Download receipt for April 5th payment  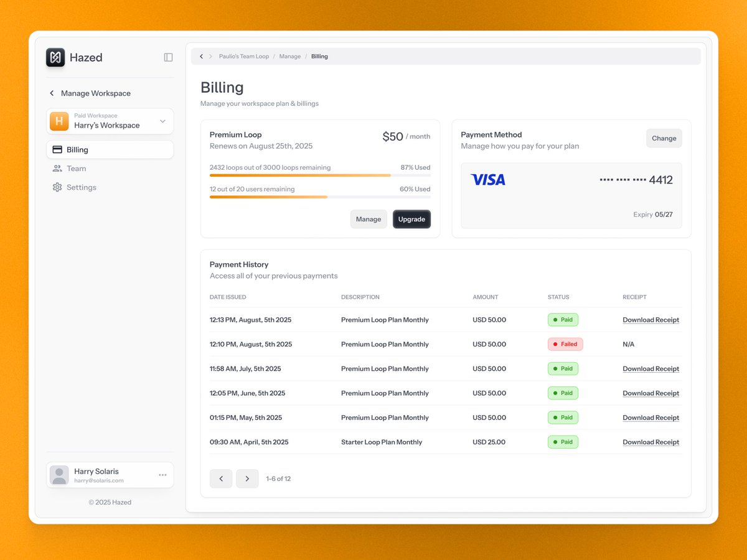[x=651, y=442]
